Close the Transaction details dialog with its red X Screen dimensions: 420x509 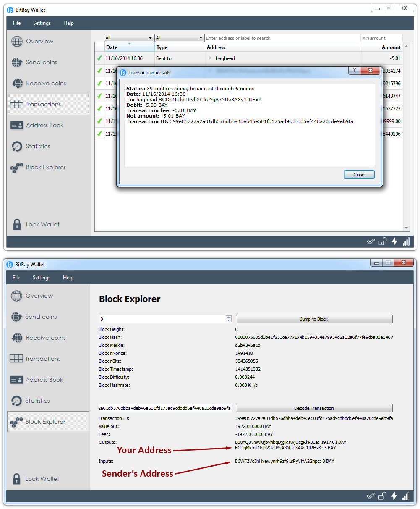(x=370, y=71)
